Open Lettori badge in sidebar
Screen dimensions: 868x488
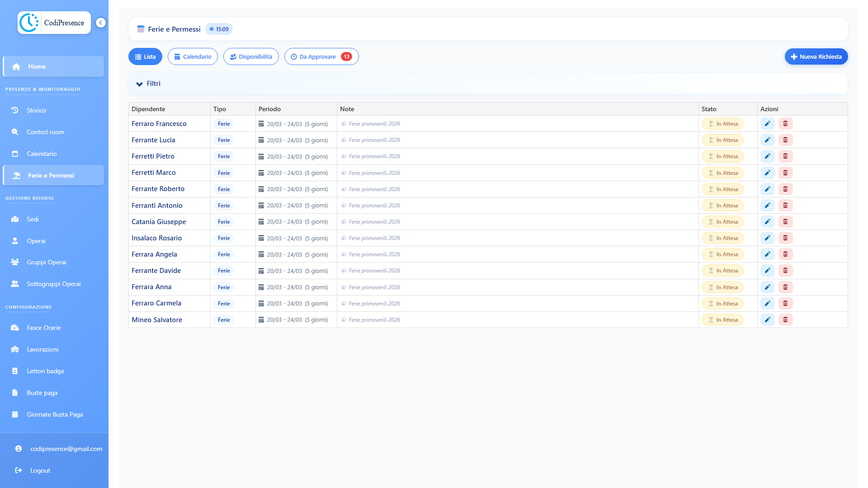[45, 371]
